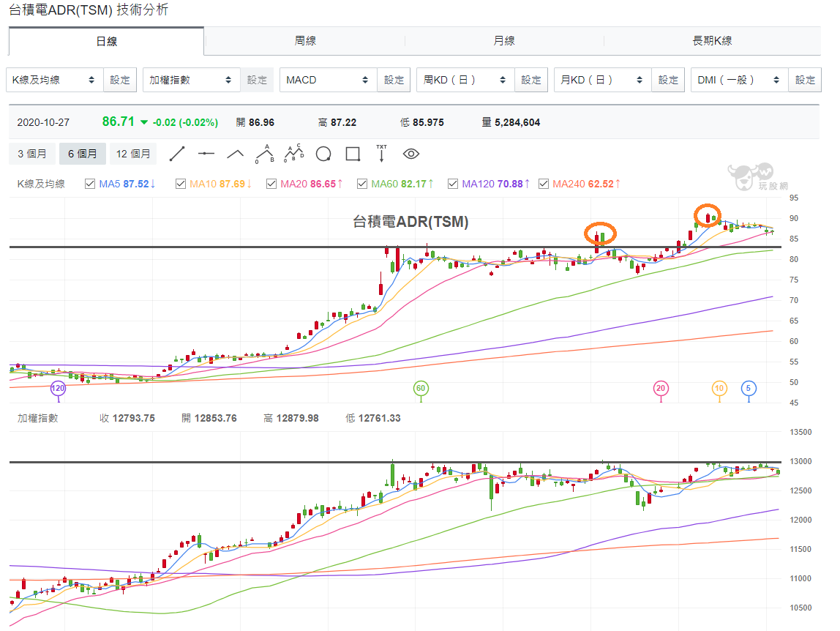Toggle drawing visibility with the eye icon
The height and width of the screenshot is (631, 840).
click(410, 154)
